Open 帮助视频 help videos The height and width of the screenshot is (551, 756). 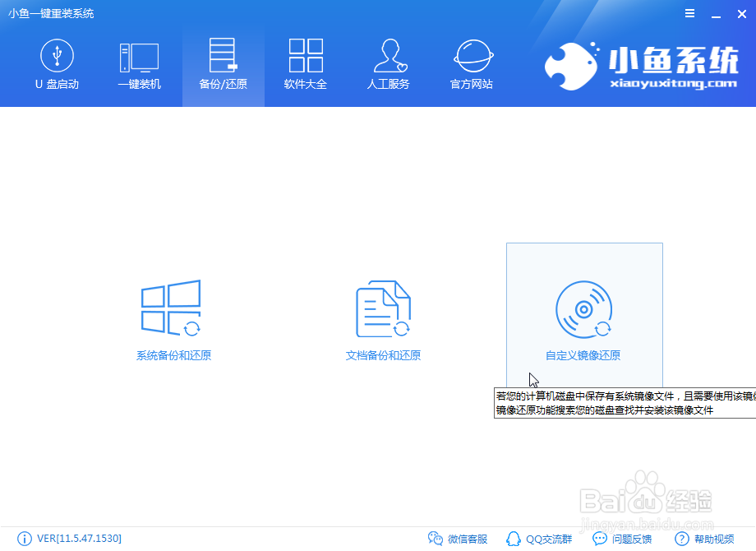pyautogui.click(x=703, y=539)
